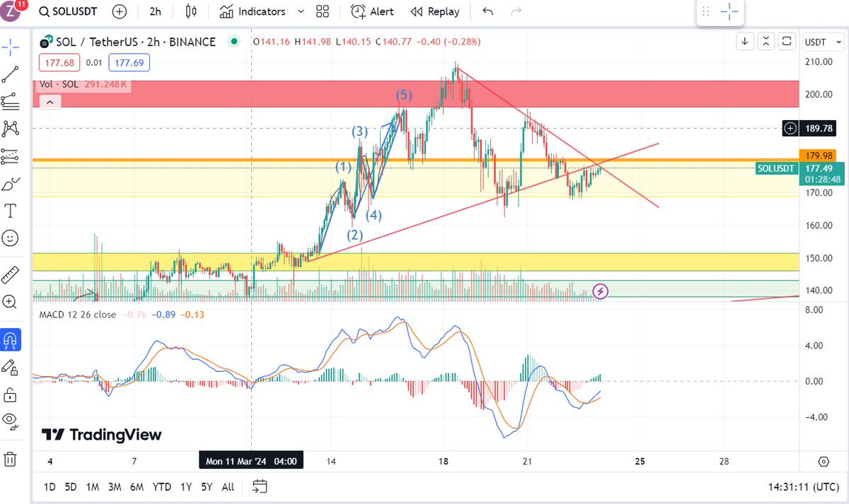The width and height of the screenshot is (849, 504).
Task: Select the YTD date range
Action: tap(162, 486)
